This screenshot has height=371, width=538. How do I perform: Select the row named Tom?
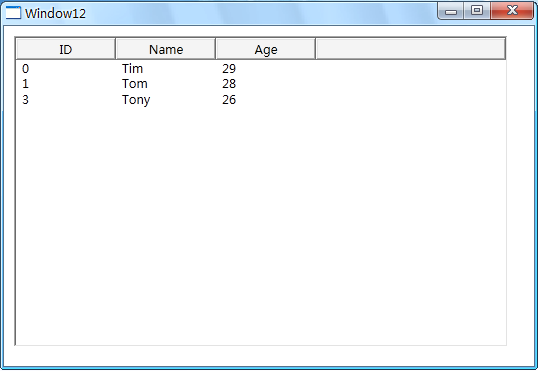[261, 84]
